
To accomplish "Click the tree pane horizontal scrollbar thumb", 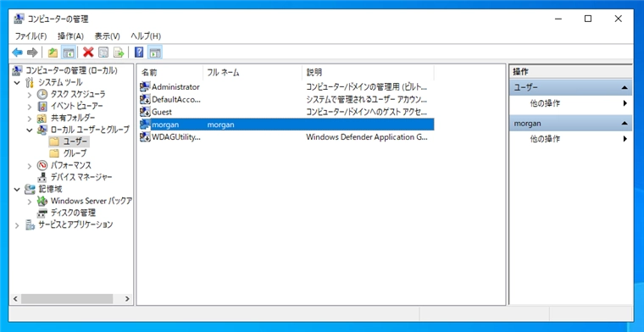I will tap(67, 299).
